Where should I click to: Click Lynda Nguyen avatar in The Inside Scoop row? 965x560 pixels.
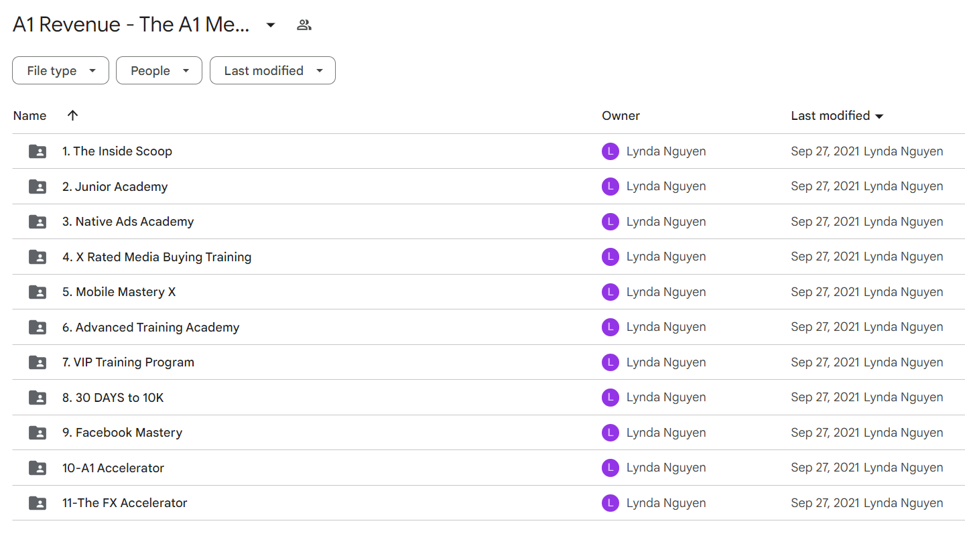pyautogui.click(x=610, y=151)
